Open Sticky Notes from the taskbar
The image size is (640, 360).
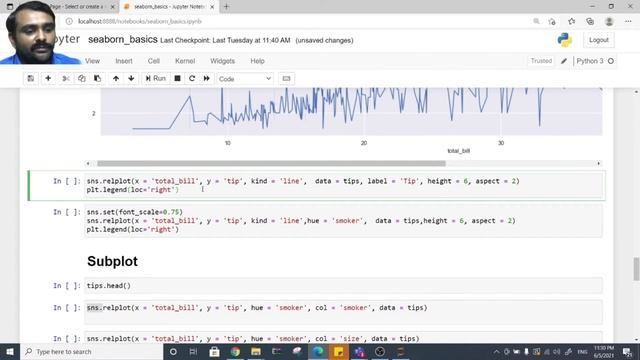point(339,351)
